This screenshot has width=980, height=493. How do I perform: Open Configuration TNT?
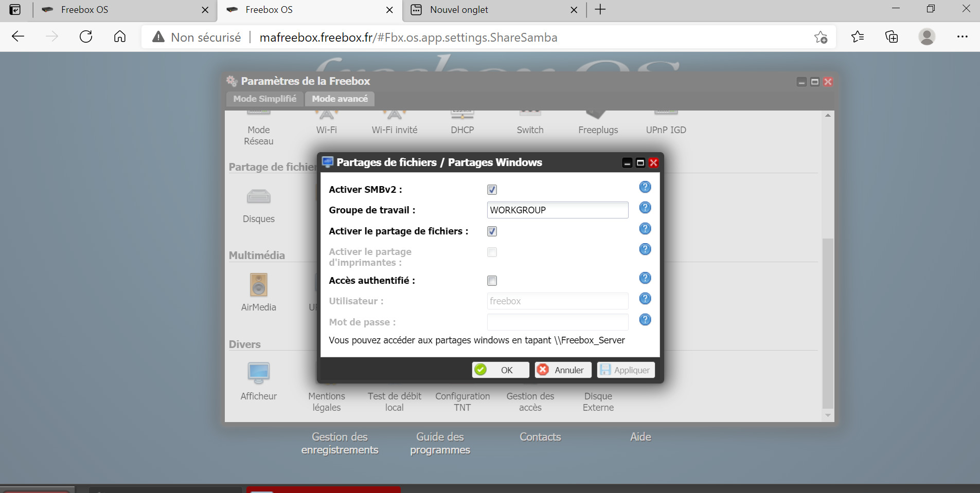462,401
